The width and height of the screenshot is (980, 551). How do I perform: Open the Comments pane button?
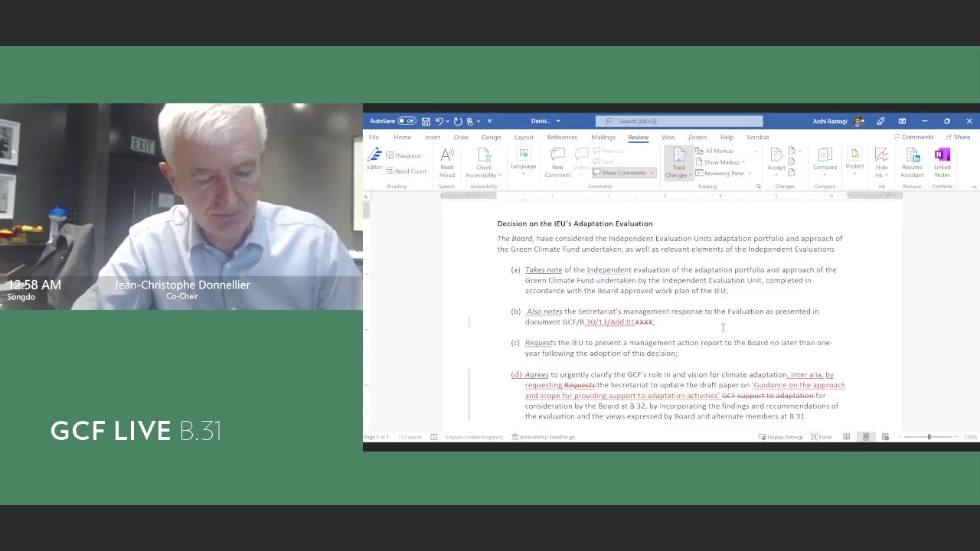coord(913,137)
